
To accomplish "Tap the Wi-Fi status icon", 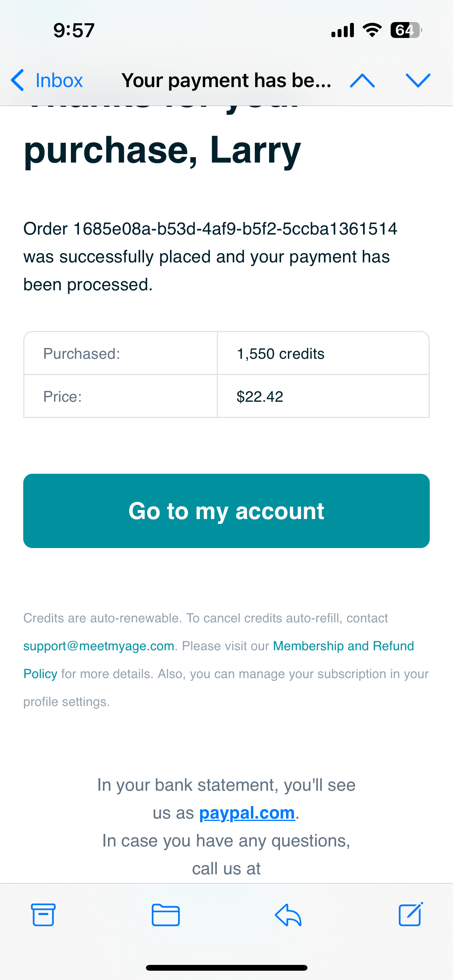I will click(372, 30).
